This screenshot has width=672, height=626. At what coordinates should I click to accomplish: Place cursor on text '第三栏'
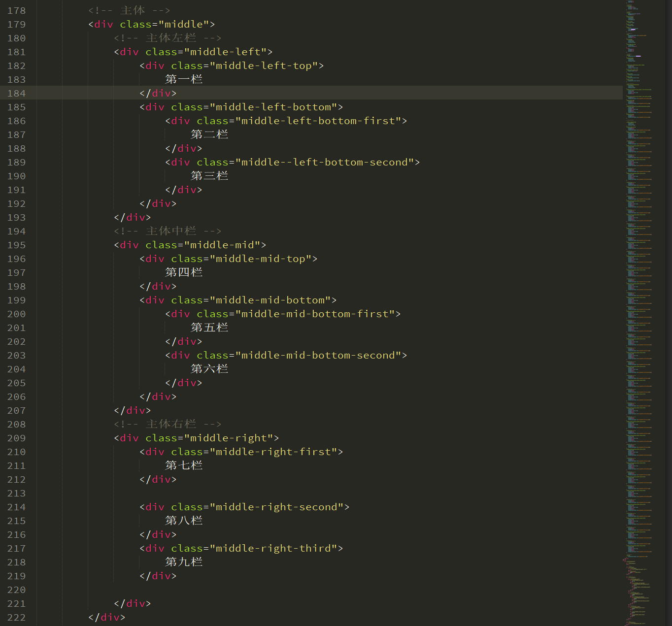[x=209, y=176]
